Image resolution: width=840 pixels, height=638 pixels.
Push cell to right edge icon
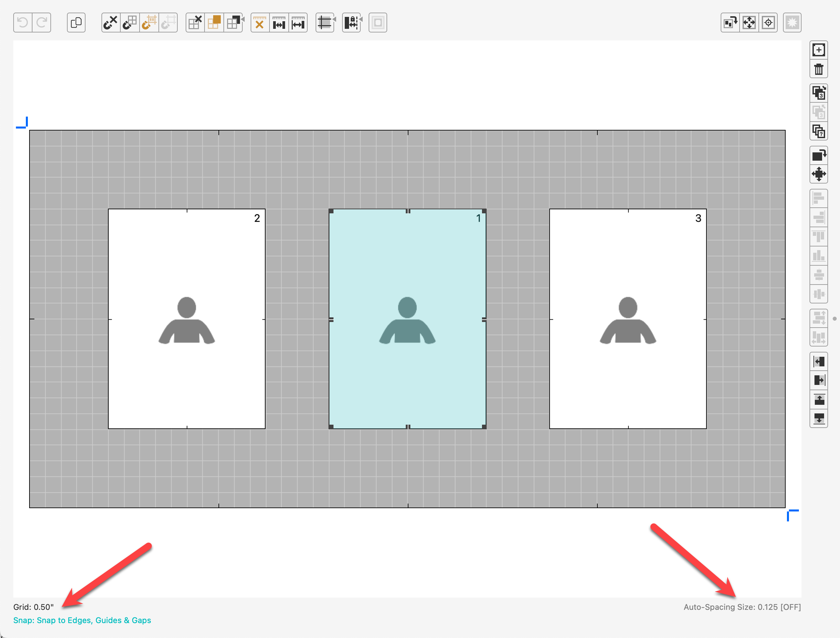(818, 380)
